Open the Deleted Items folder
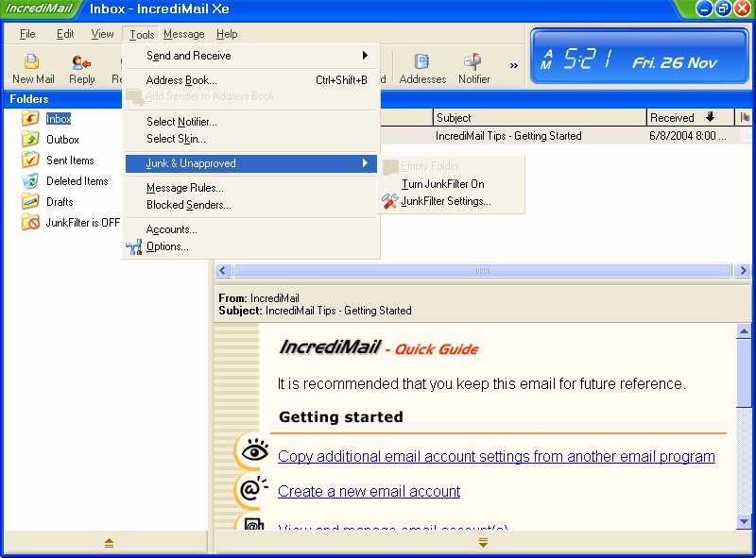756x558 pixels. point(77,181)
